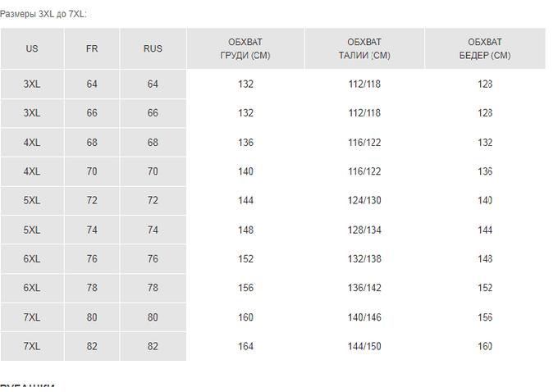Image resolution: width=558 pixels, height=392 pixels.
Task: Select the RUS column cell with 70
Action: tap(153, 171)
